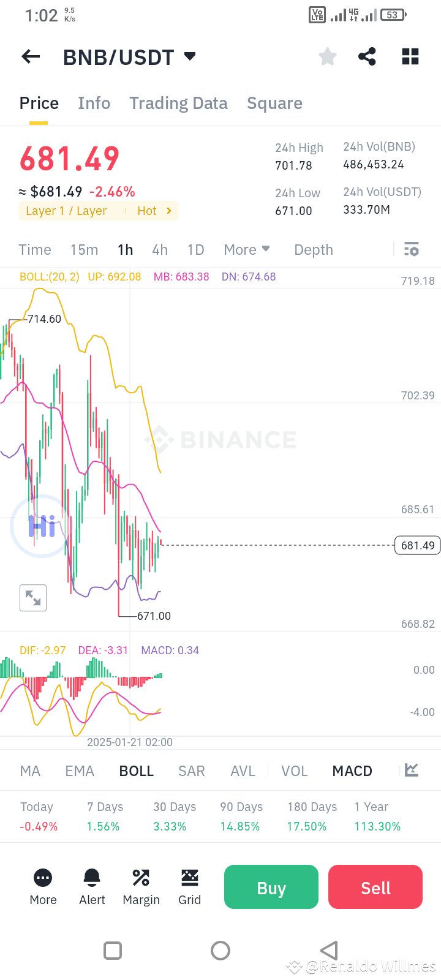Open the BNB/USDT pair dropdown
The image size is (441, 980).
click(189, 56)
